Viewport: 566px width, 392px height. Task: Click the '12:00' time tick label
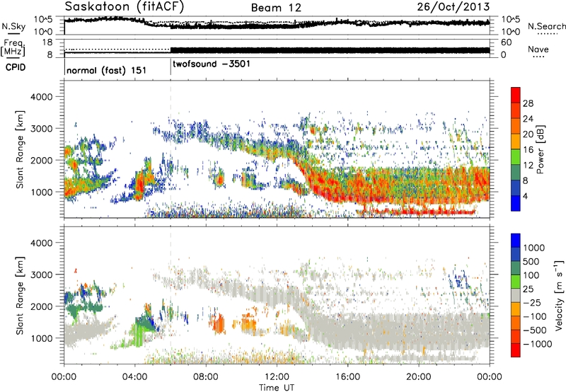point(277,377)
